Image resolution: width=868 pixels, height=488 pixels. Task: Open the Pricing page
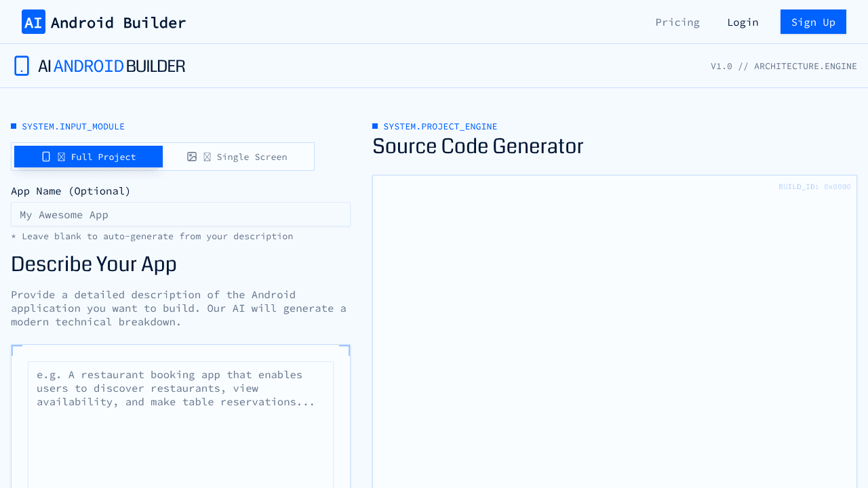pyautogui.click(x=677, y=22)
